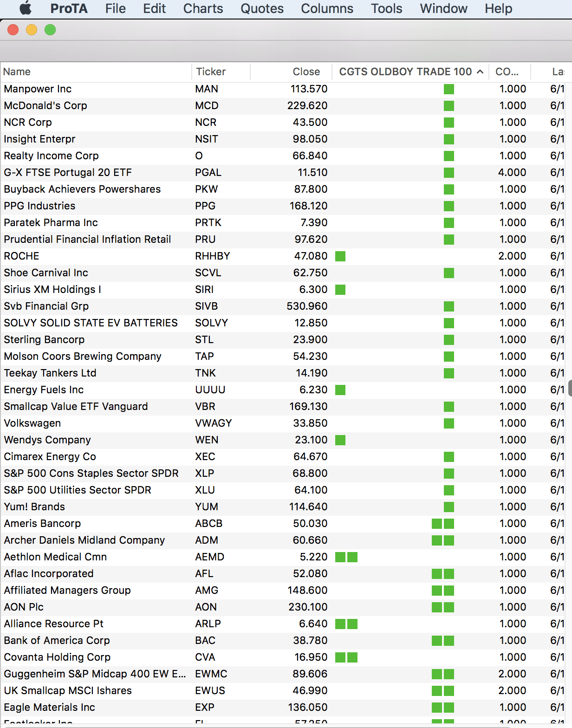Image resolution: width=572 pixels, height=728 pixels.
Task: Select Smallcap Value ETF Vanguard row
Action: coord(283,407)
